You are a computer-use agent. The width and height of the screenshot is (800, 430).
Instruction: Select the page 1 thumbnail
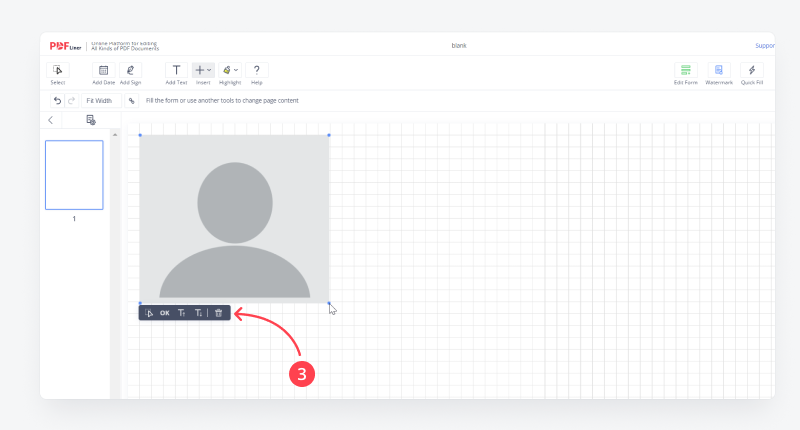[x=74, y=175]
